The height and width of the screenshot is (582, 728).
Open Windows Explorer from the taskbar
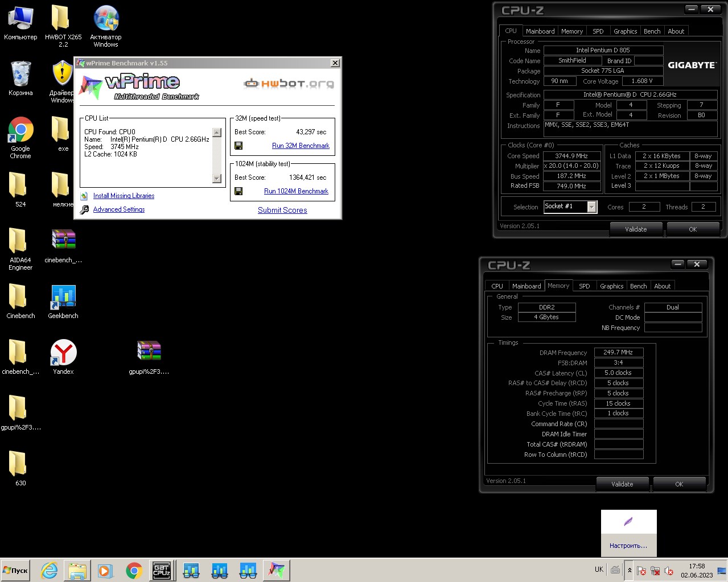tap(77, 570)
